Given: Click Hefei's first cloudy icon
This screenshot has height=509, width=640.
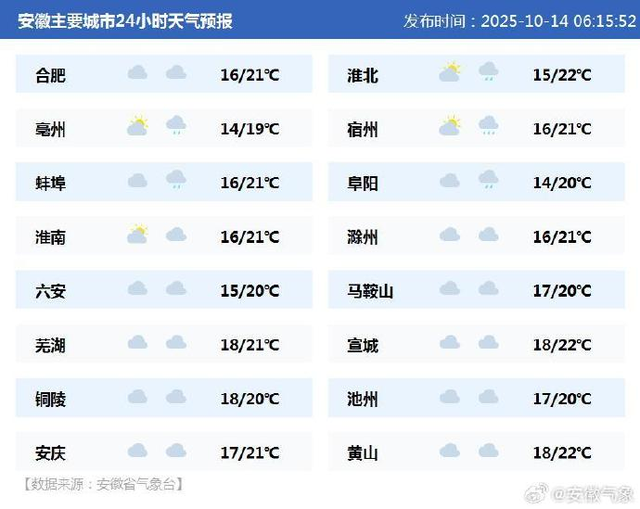Looking at the screenshot, I should pos(138,73).
